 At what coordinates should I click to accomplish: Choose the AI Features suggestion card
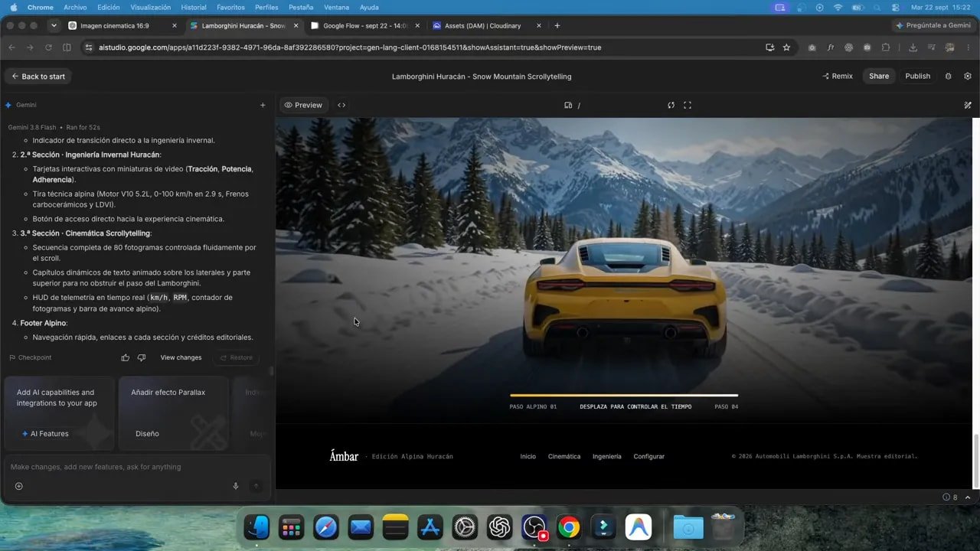click(x=59, y=413)
